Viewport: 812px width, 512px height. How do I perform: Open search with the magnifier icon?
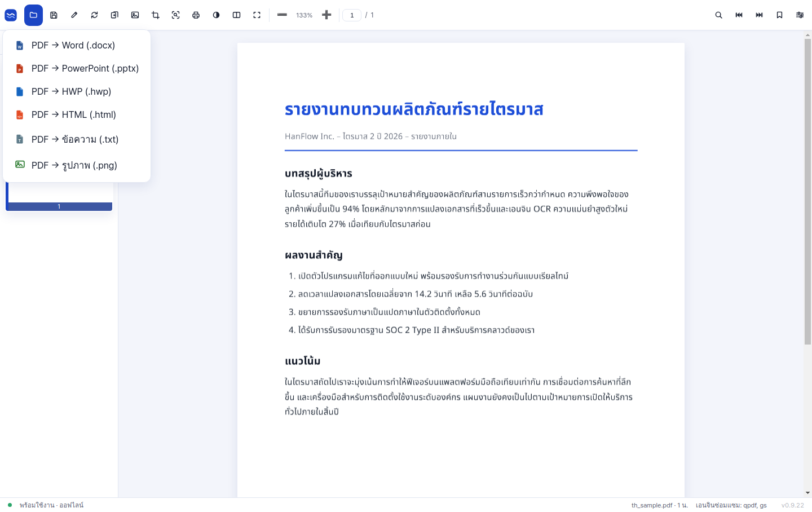(718, 15)
